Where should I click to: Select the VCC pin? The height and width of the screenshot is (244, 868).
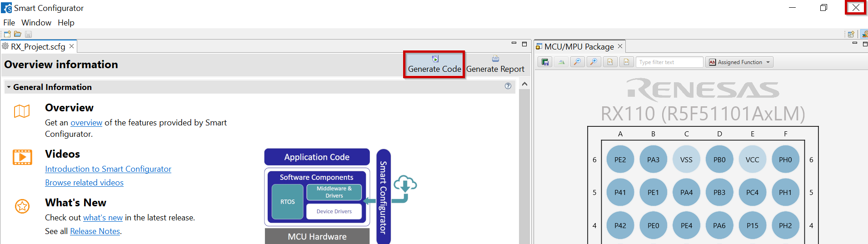click(x=753, y=159)
